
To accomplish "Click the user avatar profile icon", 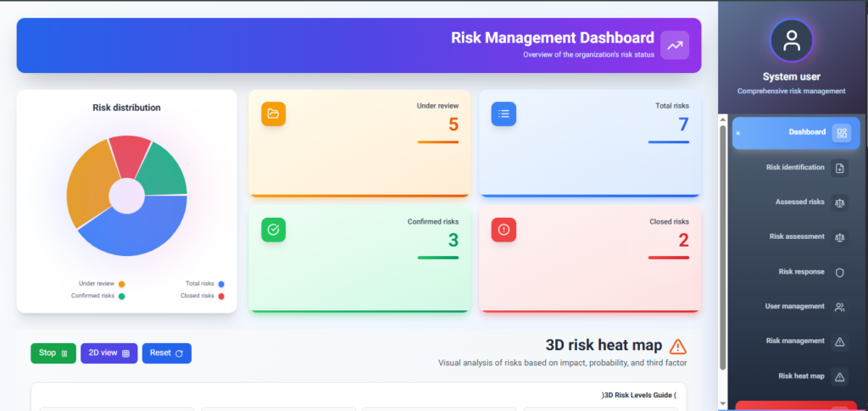I will point(791,41).
